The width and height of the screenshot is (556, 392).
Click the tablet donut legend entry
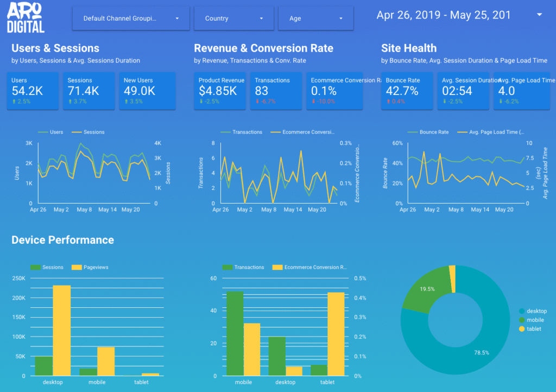530,329
